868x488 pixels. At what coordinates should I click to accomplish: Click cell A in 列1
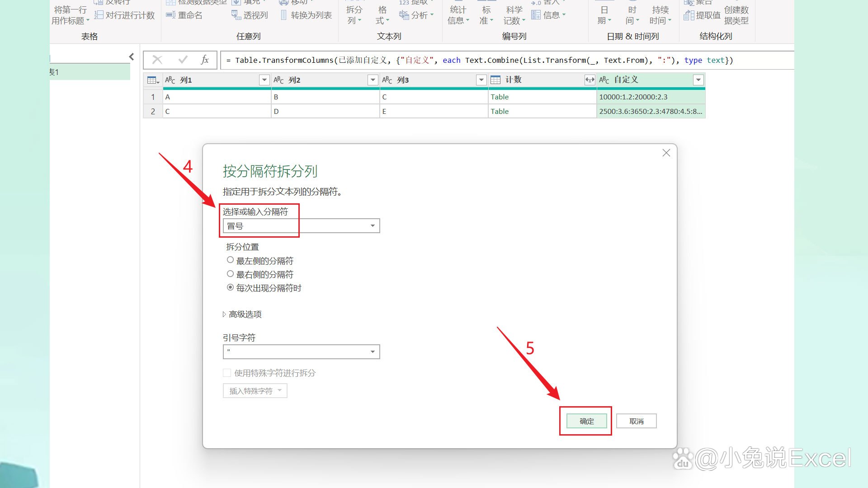[217, 97]
